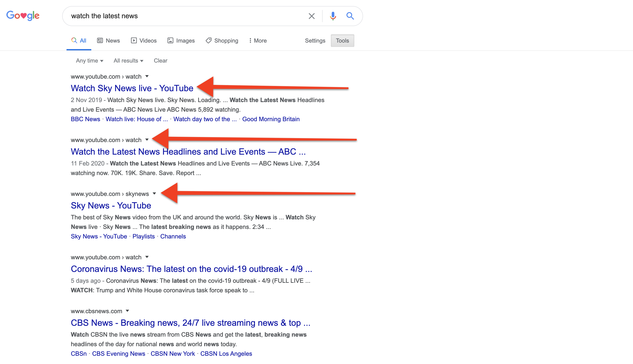The width and height of the screenshot is (633, 364).
Task: Click the Clear filters link
Action: pos(160,61)
